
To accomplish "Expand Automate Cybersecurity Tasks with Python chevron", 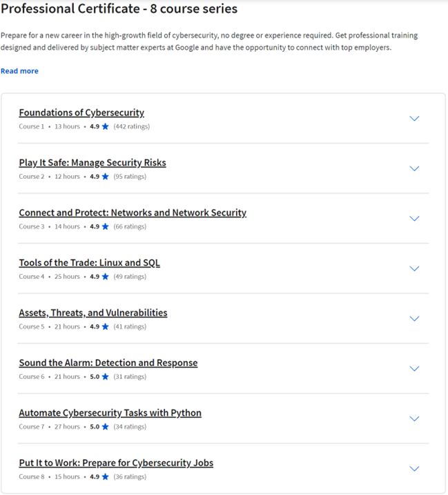I will coord(414,419).
